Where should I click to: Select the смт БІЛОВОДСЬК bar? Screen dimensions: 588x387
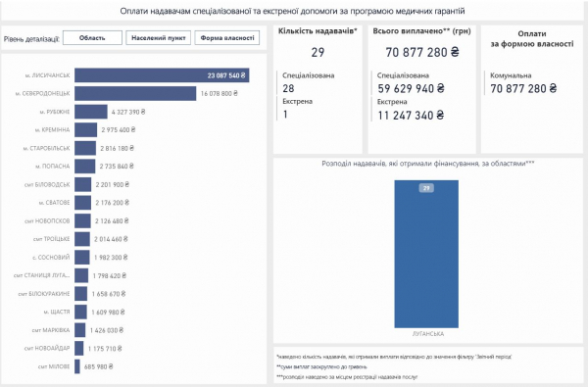[x=83, y=184]
